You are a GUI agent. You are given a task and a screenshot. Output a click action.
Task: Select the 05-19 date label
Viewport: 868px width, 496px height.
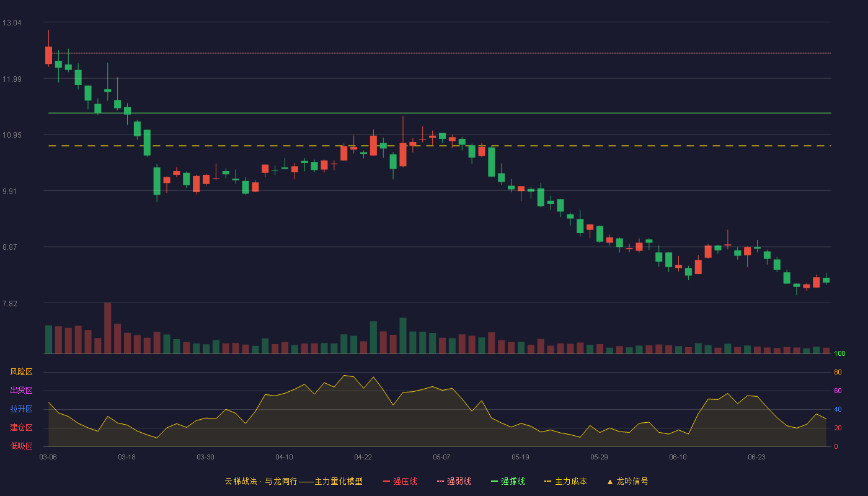pos(520,457)
